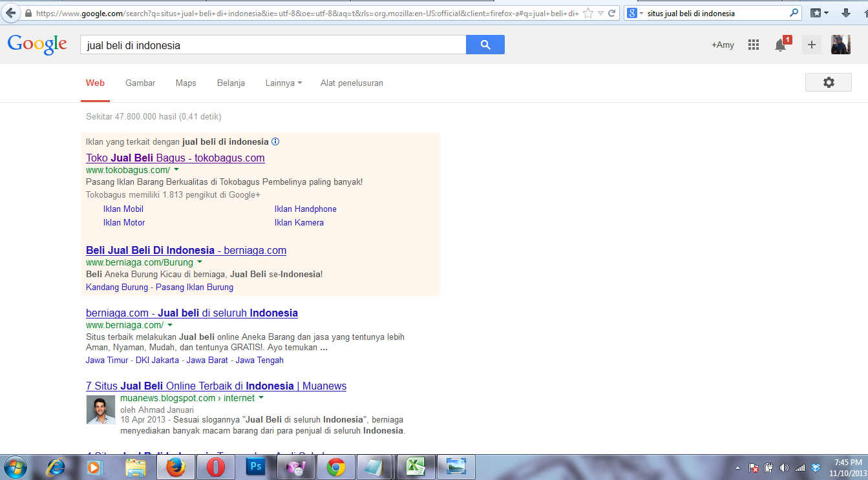Viewport: 868px width, 480px height.
Task: Click the Share plus button
Action: coord(812,45)
